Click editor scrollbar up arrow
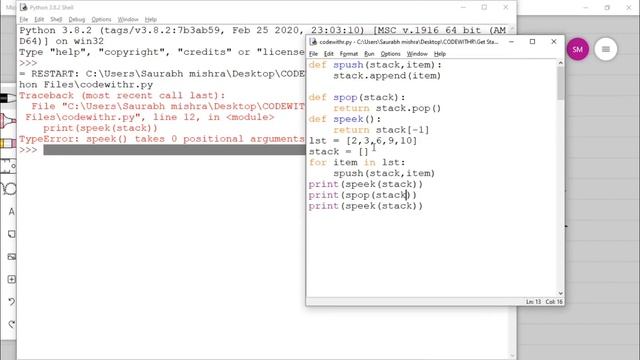This screenshot has width=640, height=360. pyautogui.click(x=560, y=63)
